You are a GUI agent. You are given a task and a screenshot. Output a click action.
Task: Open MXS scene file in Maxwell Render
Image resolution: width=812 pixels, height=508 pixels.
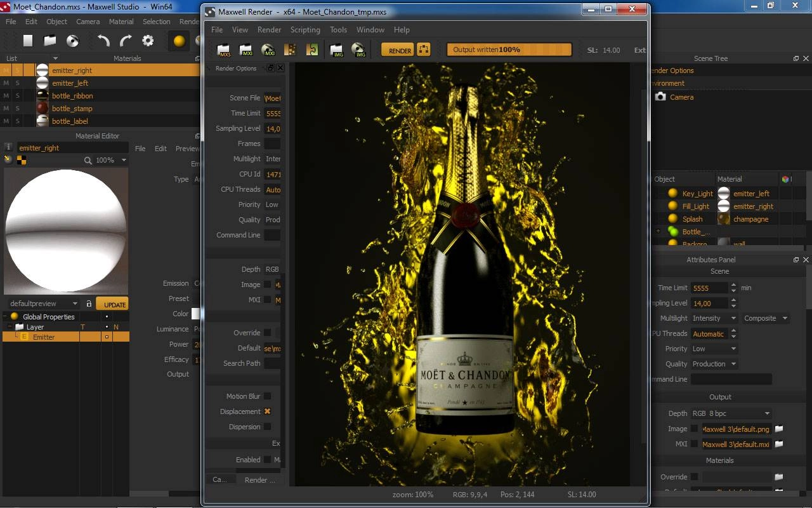(x=223, y=50)
